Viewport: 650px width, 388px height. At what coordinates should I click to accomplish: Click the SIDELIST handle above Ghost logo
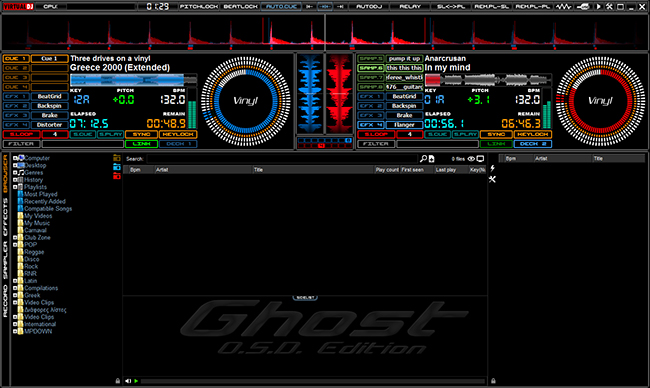coord(305,298)
